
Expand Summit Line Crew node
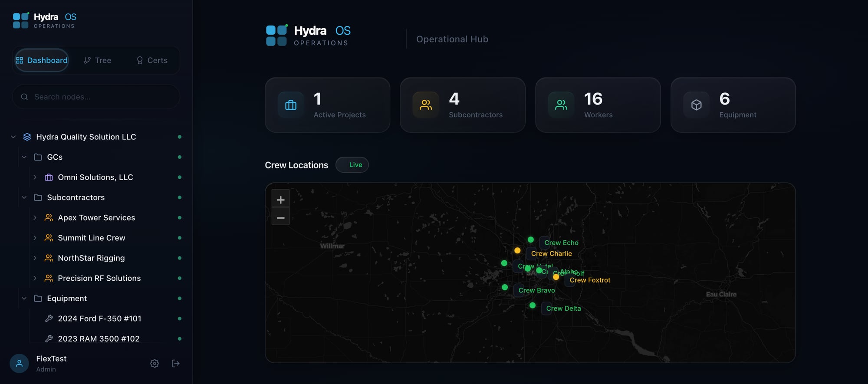point(35,238)
